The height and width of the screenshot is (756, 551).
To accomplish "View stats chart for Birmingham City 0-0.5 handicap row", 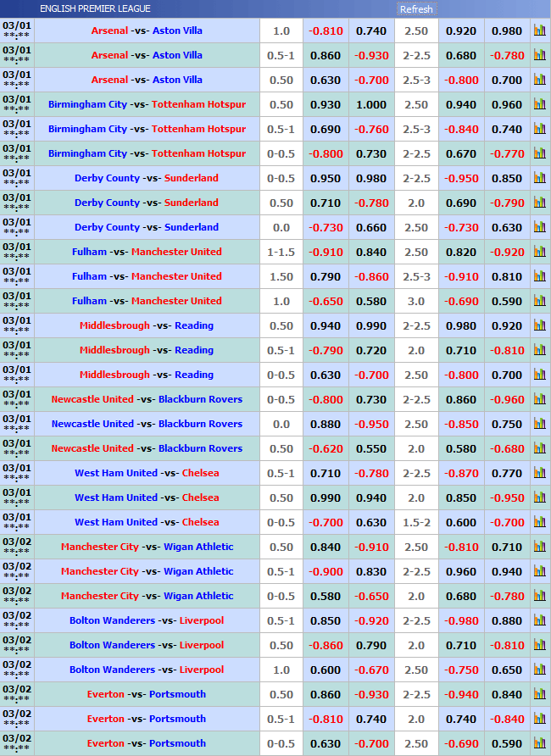I will pyautogui.click(x=540, y=153).
